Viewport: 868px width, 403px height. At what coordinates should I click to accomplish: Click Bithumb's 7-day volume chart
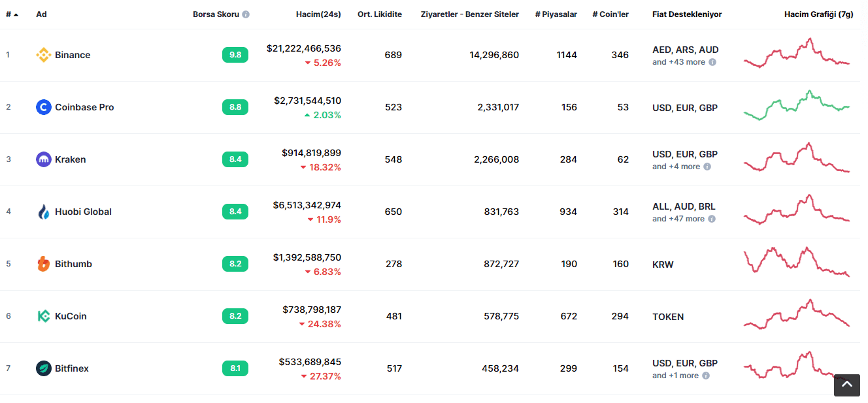click(x=797, y=262)
